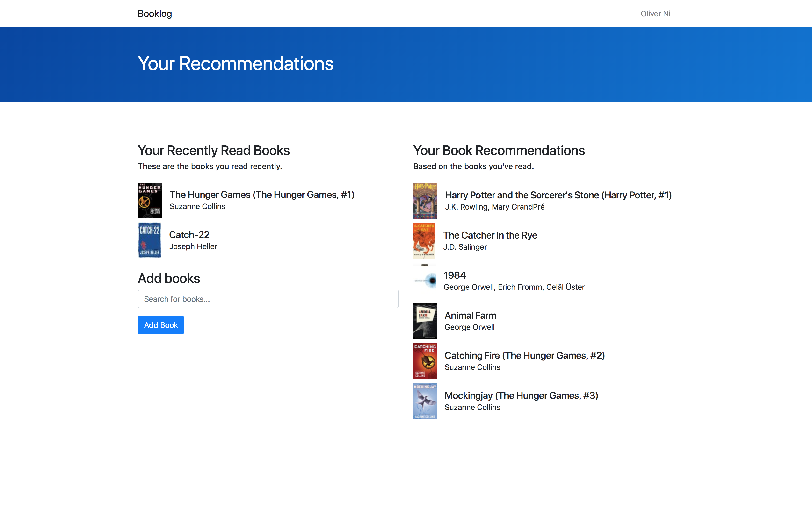Select The Catcher in the Rye title
Viewport: 812px width, 507px height.
click(490, 235)
